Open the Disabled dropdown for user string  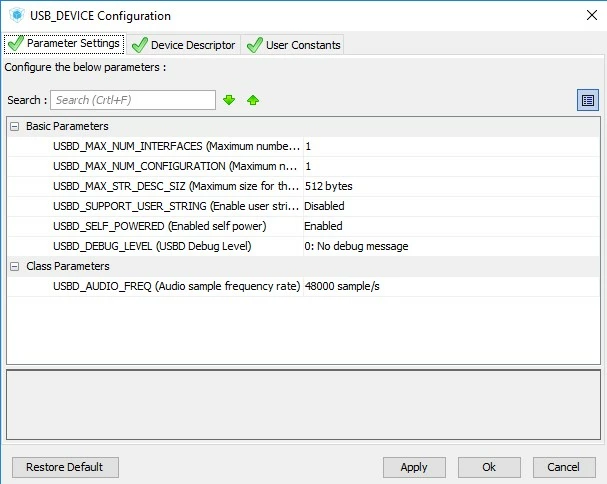(x=451, y=206)
